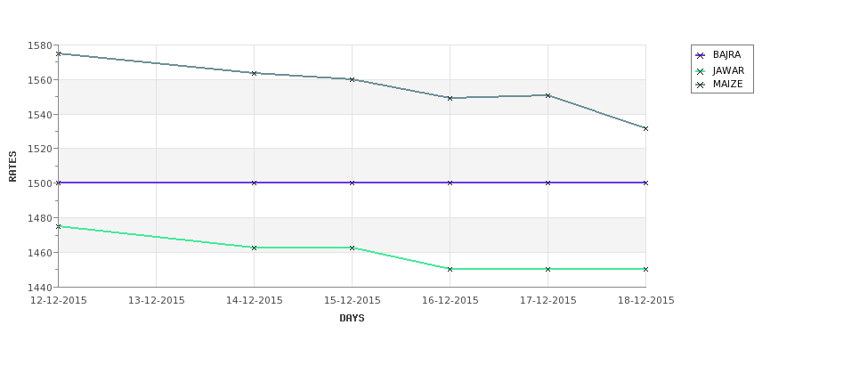Image resolution: width=868 pixels, height=382 pixels.
Task: Click the MAIZE legend label
Action: point(728,85)
